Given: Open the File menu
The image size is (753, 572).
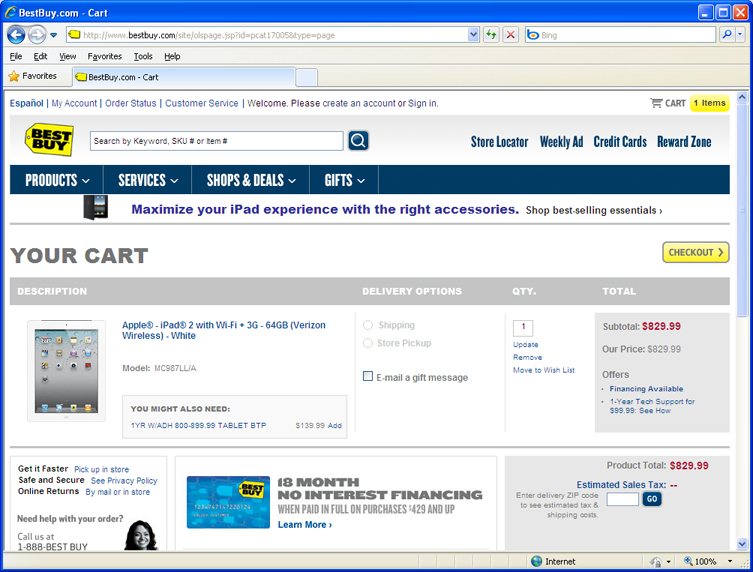Looking at the screenshot, I should pos(16,56).
